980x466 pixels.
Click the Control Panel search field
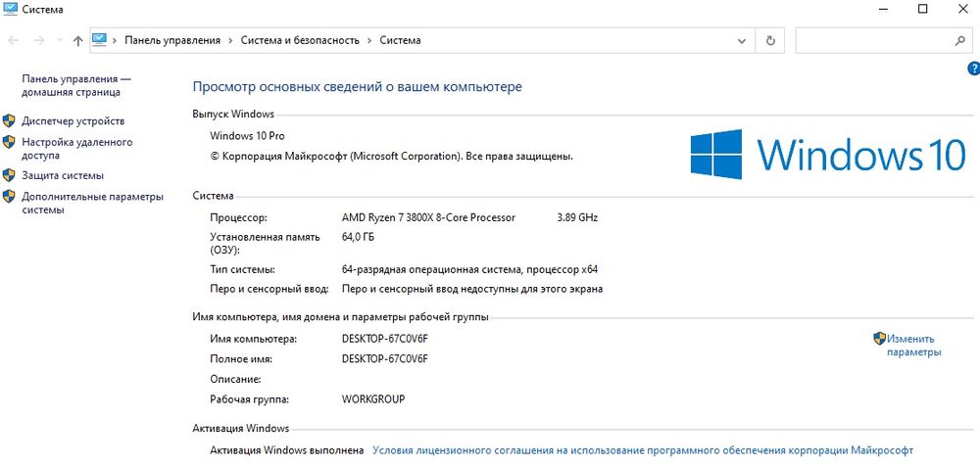click(x=872, y=41)
